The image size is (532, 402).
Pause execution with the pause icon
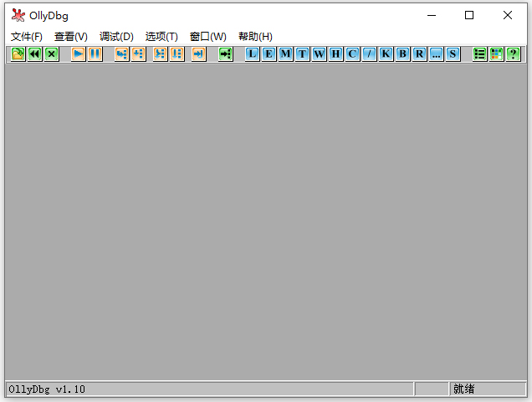click(x=95, y=54)
